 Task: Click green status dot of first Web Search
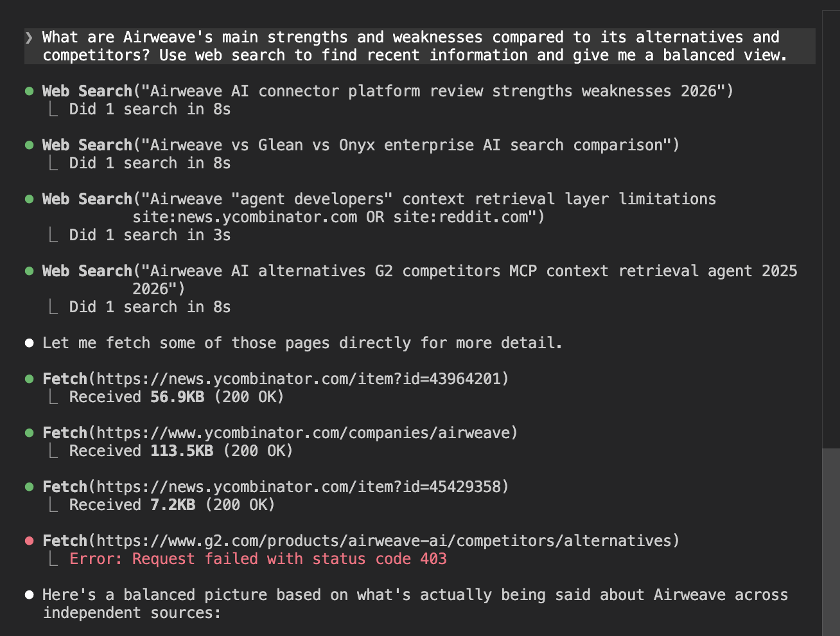pyautogui.click(x=29, y=91)
